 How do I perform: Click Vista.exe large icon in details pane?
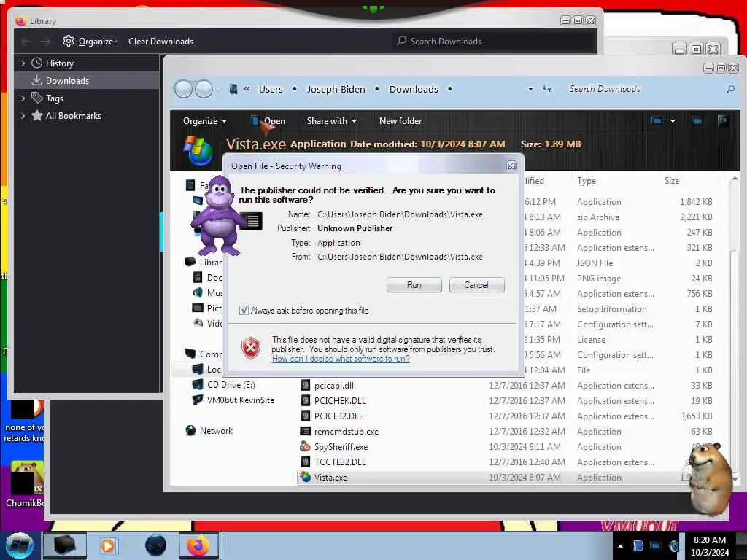click(198, 150)
